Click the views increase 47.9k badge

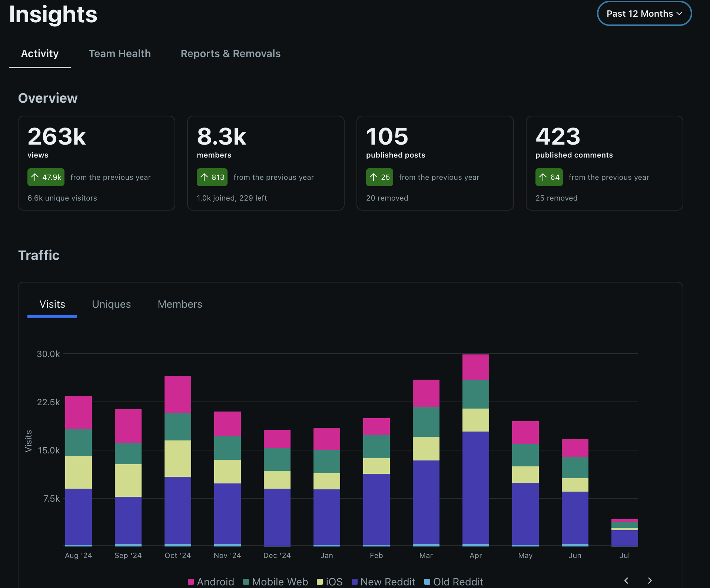tap(46, 177)
